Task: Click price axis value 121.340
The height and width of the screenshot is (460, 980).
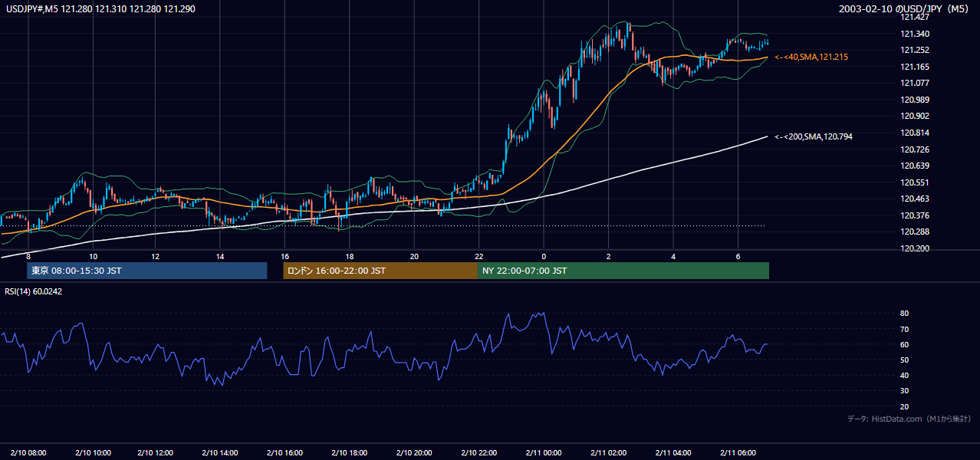Action: (x=914, y=34)
